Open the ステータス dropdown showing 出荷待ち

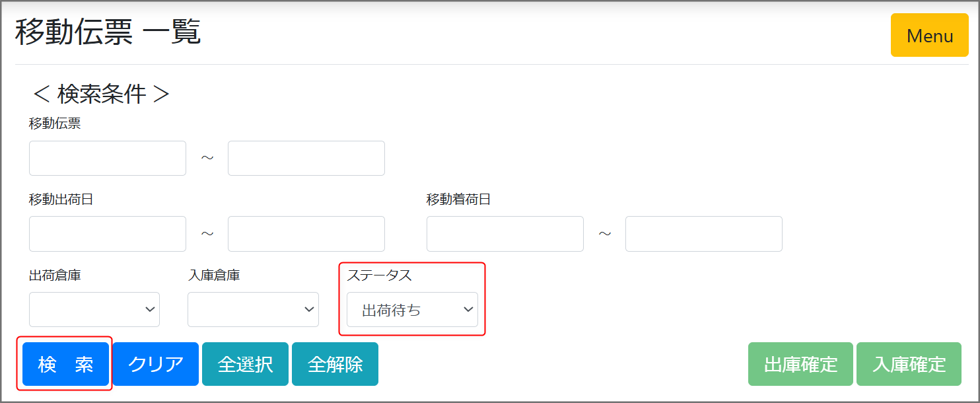point(412,309)
